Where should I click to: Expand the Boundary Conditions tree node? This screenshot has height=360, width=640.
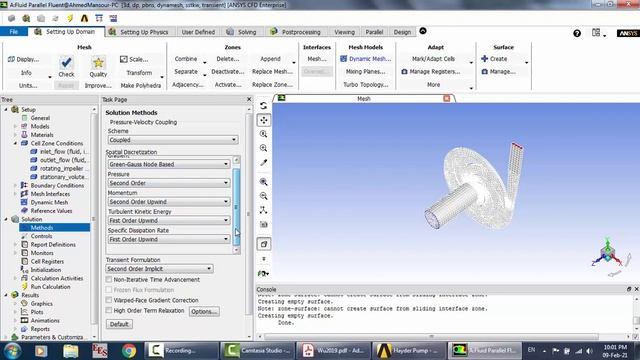click(16, 185)
